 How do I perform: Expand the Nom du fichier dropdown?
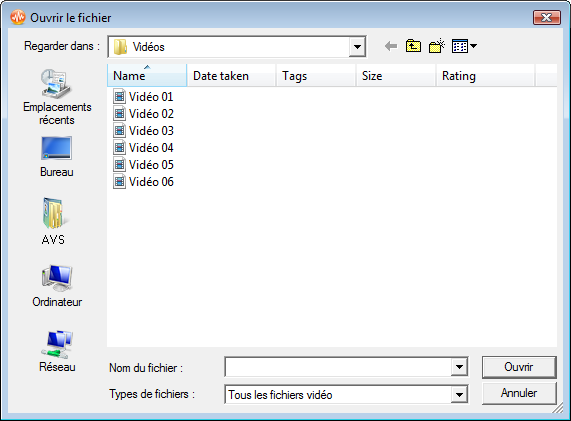tap(459, 367)
